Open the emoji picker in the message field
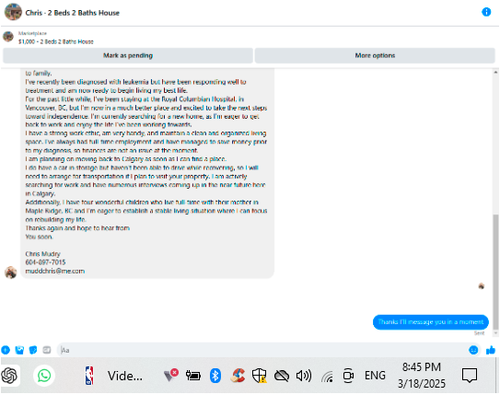This screenshot has width=500, height=394. point(473,350)
